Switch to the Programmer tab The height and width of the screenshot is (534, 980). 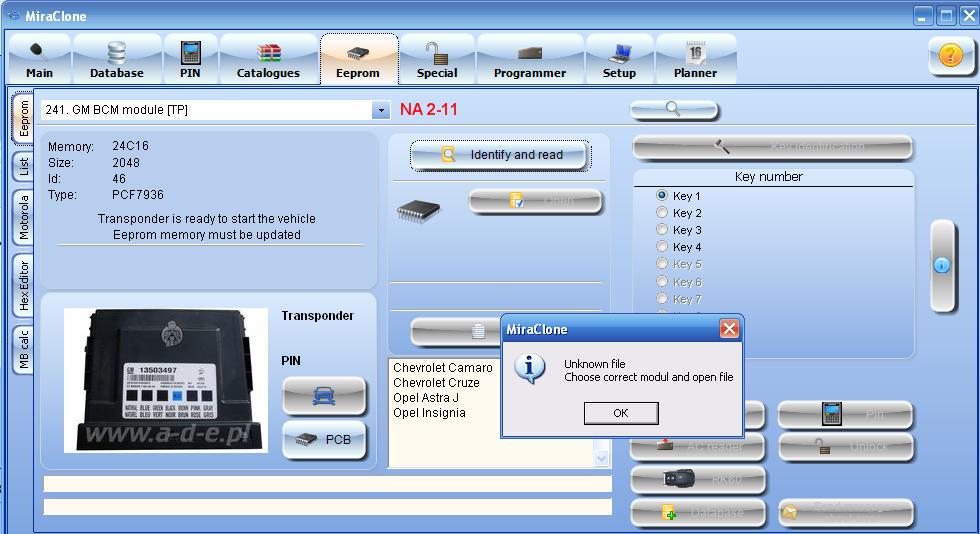[x=530, y=61]
